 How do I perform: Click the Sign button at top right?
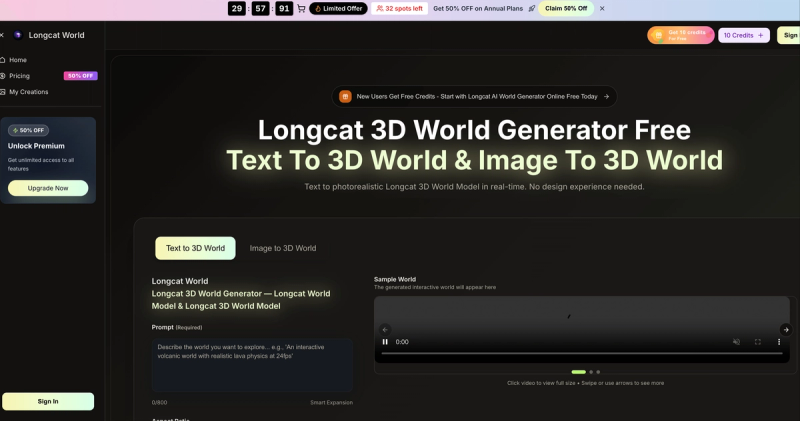pos(789,35)
